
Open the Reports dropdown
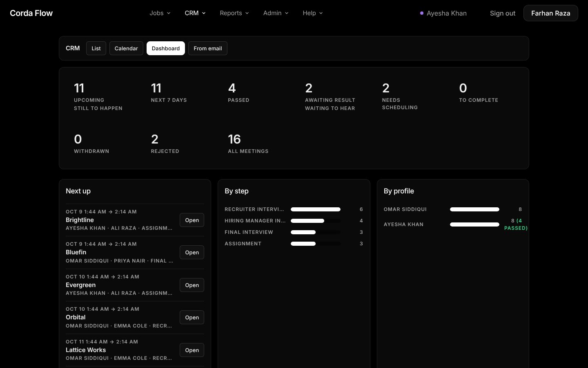coord(234,13)
